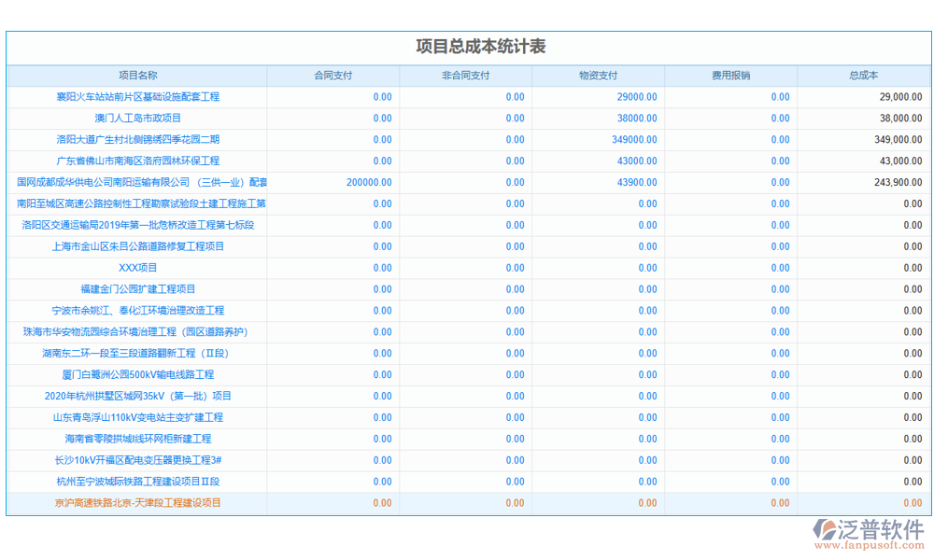Click the 38000.00 material payment value

point(637,119)
